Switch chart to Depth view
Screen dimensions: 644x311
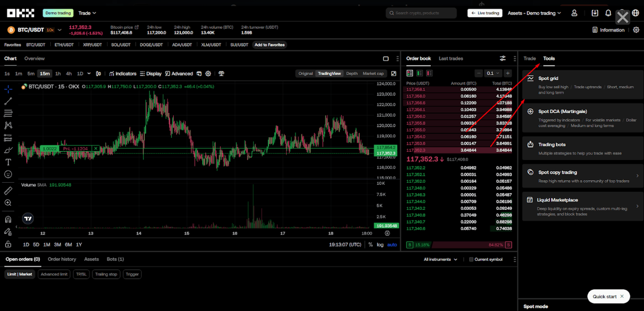click(x=352, y=73)
